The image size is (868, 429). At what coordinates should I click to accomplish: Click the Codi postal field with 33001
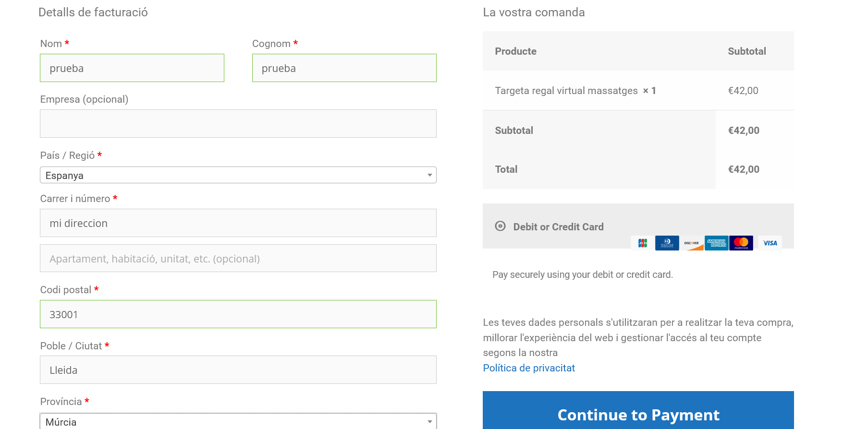point(238,314)
